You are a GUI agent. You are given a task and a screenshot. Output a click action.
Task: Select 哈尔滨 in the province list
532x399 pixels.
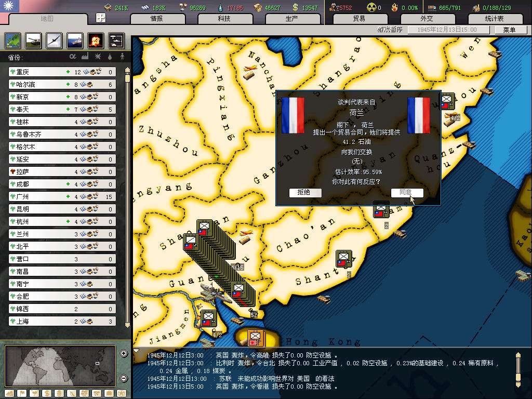tap(62, 85)
